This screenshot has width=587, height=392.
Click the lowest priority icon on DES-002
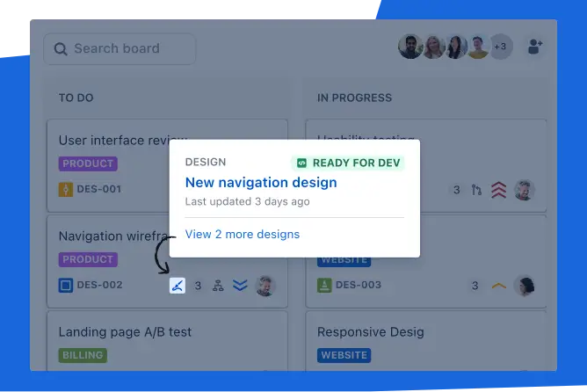tap(240, 286)
